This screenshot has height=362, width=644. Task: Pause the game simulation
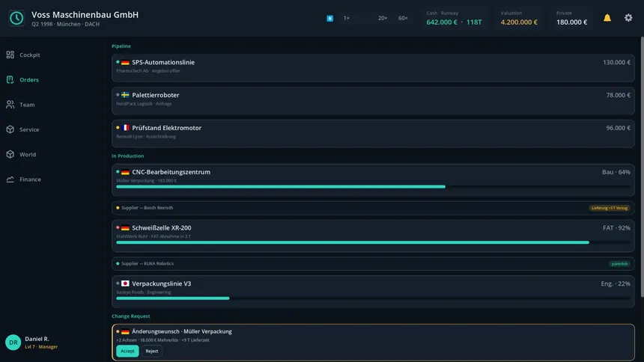[329, 18]
